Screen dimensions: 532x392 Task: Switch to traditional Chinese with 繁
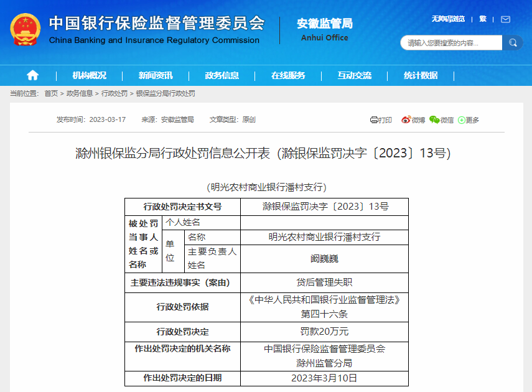483,19
